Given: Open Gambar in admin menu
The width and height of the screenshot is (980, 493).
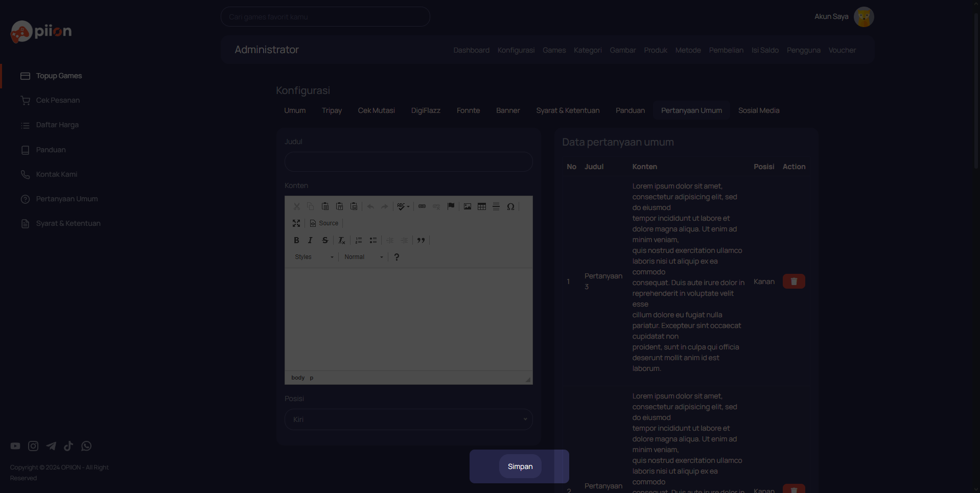Looking at the screenshot, I should (x=623, y=50).
